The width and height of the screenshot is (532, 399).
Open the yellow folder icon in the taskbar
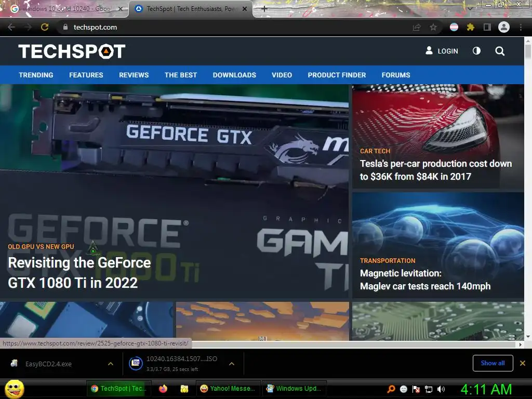point(184,389)
